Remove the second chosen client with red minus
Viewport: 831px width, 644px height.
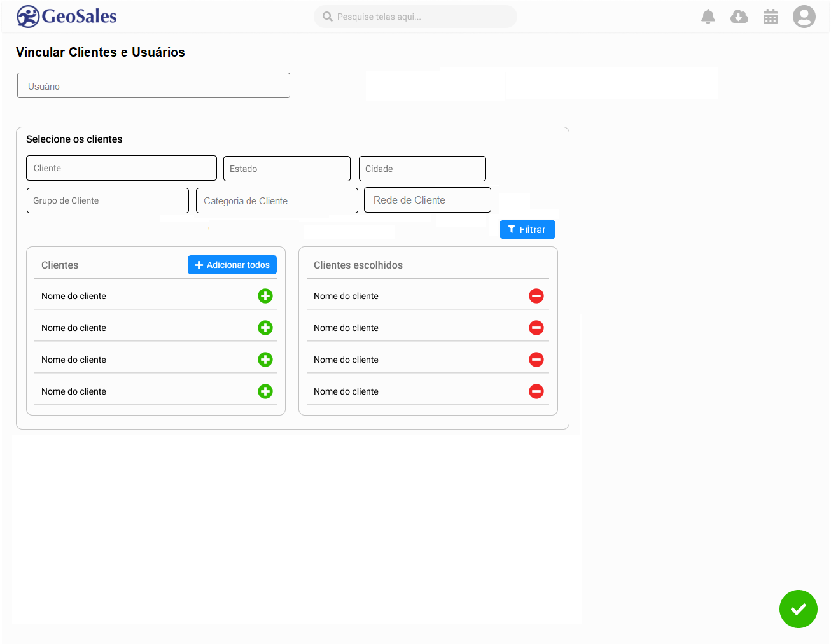click(536, 328)
